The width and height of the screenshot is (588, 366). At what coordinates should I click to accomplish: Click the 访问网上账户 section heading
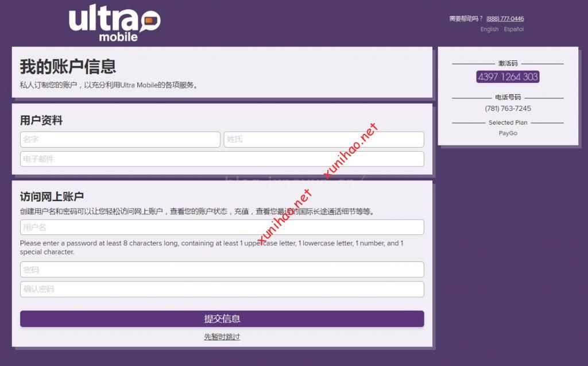pos(52,197)
